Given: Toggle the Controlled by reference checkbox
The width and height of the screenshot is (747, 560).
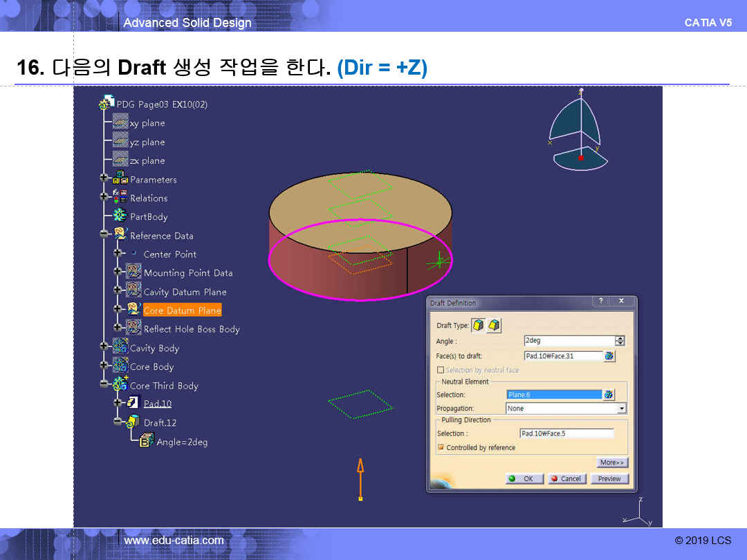Looking at the screenshot, I should [441, 448].
